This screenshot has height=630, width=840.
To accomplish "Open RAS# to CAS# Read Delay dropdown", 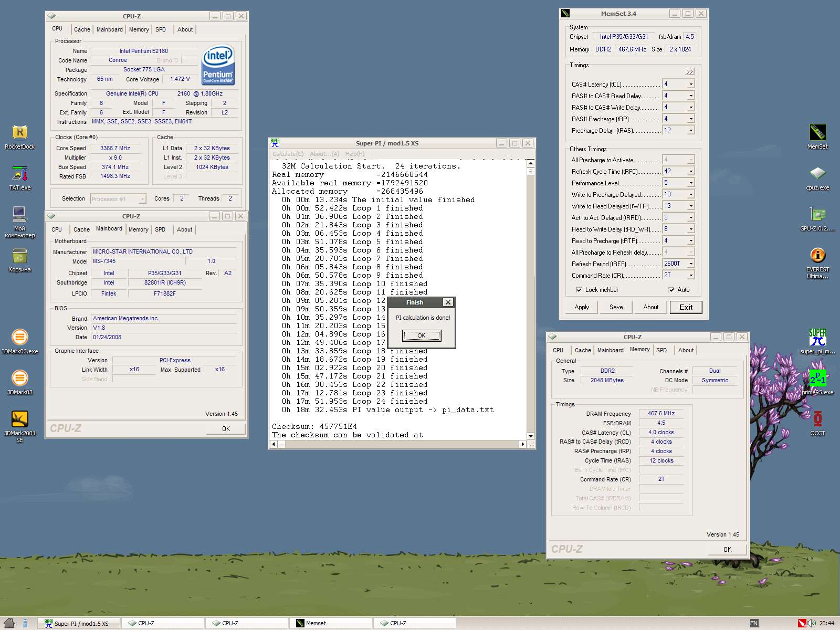I will [x=691, y=96].
